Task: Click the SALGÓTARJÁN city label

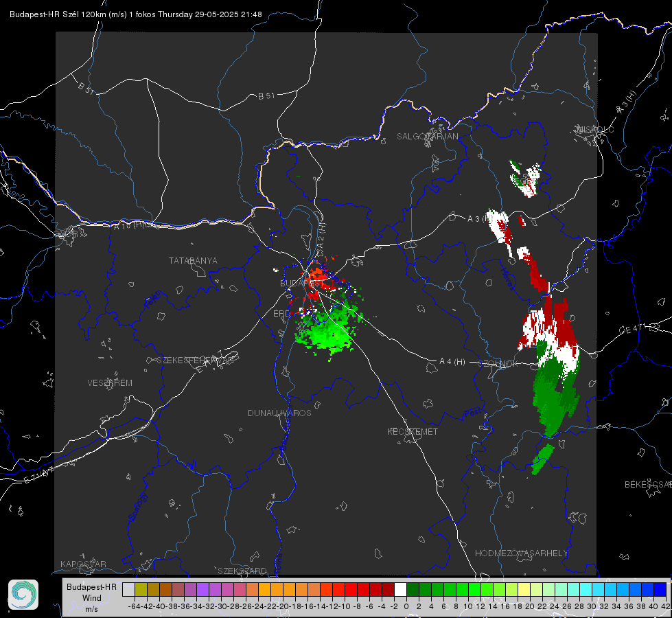Action: (x=427, y=137)
